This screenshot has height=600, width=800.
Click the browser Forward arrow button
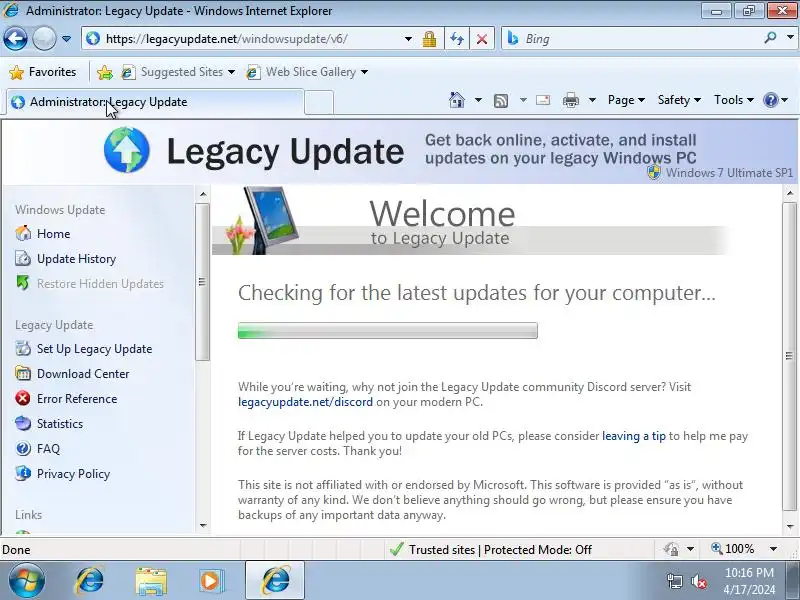click(x=44, y=38)
